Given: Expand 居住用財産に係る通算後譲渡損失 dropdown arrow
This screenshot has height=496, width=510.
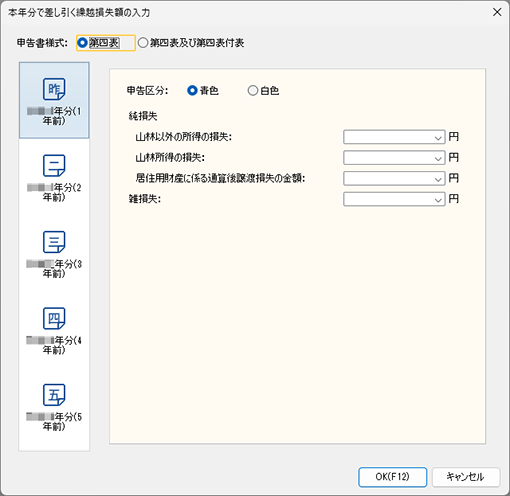Looking at the screenshot, I should tap(438, 179).
